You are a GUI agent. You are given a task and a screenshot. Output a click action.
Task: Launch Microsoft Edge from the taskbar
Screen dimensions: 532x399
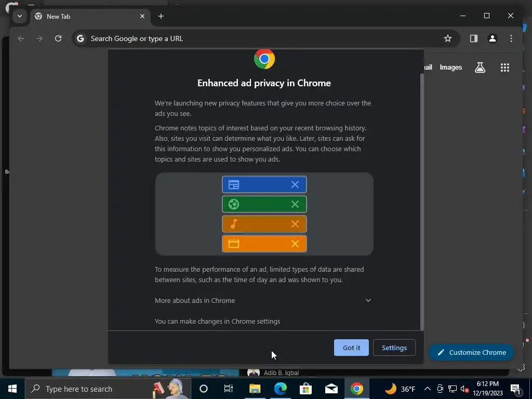pyautogui.click(x=280, y=389)
